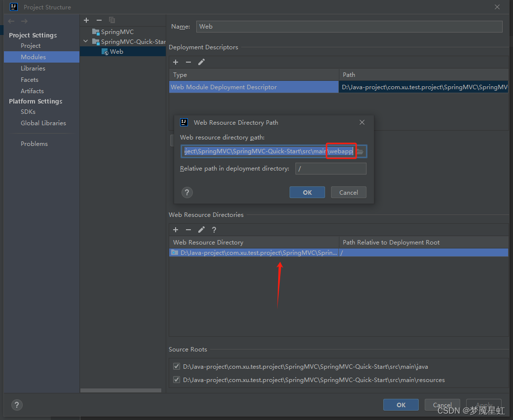Copy the selected module icon
The width and height of the screenshot is (513, 420).
click(x=112, y=20)
